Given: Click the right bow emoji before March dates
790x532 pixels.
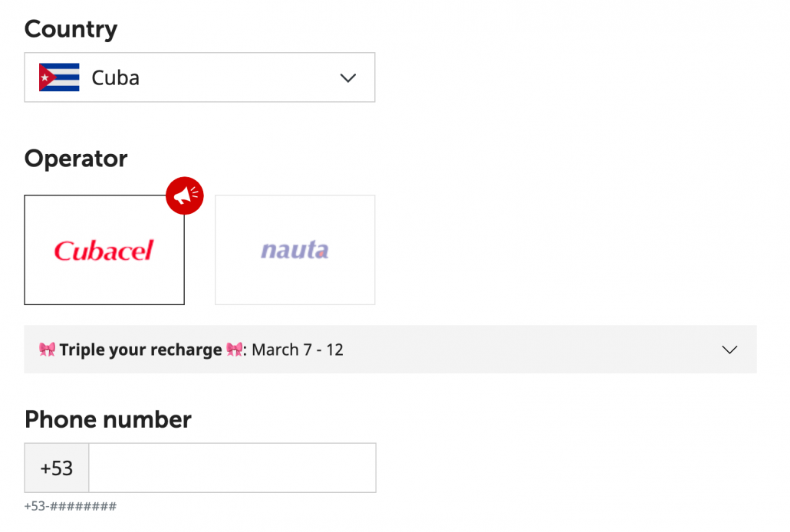Looking at the screenshot, I should click(x=234, y=349).
